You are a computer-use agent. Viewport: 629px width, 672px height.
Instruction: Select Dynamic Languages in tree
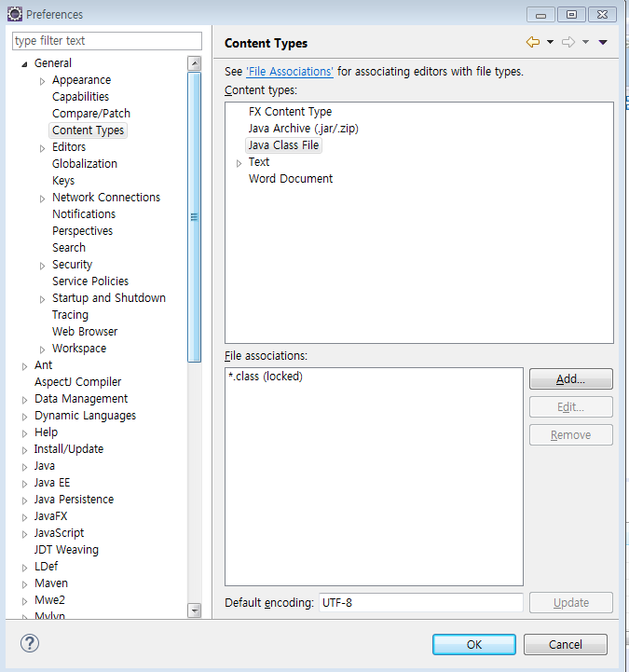86,416
